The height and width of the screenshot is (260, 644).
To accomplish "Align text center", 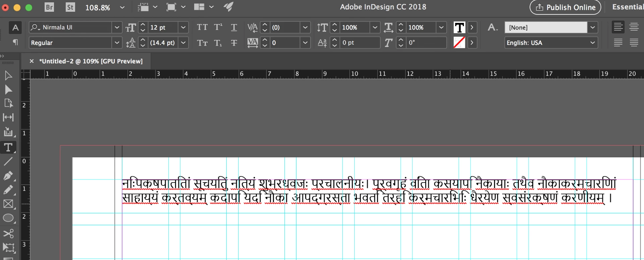I will coord(634,27).
